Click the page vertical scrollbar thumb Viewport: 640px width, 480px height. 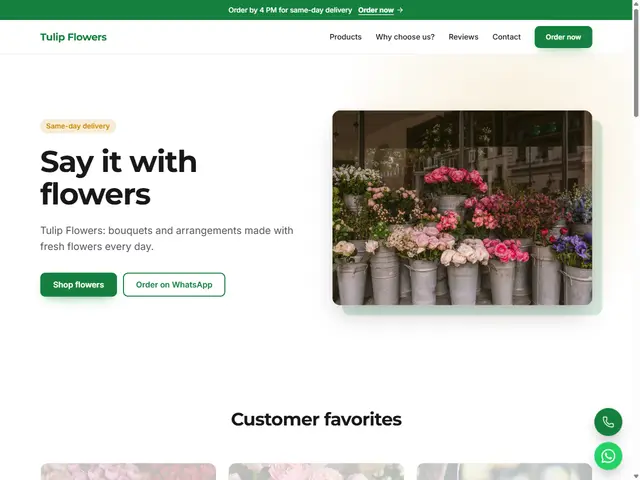(x=636, y=61)
